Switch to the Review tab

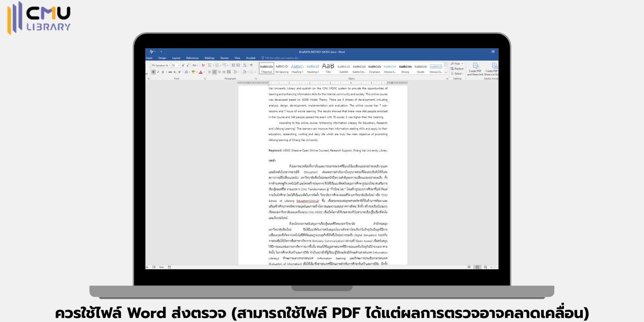[x=225, y=58]
